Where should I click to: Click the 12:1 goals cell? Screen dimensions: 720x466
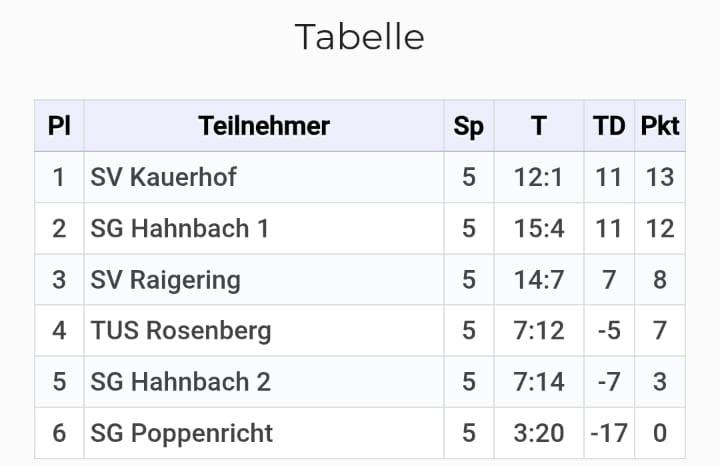(x=539, y=178)
